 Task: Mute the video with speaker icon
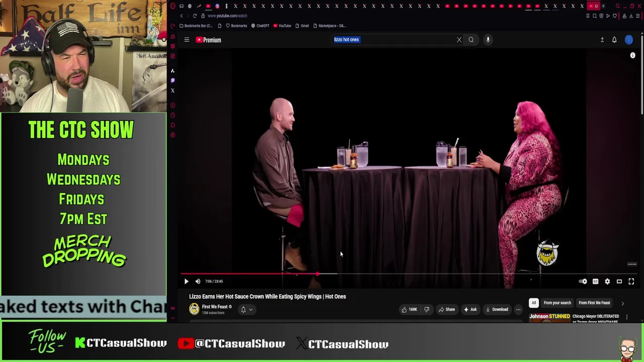point(198,282)
